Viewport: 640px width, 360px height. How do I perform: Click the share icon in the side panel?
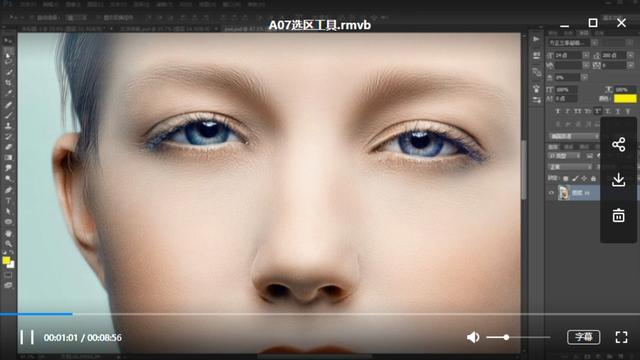tap(618, 144)
